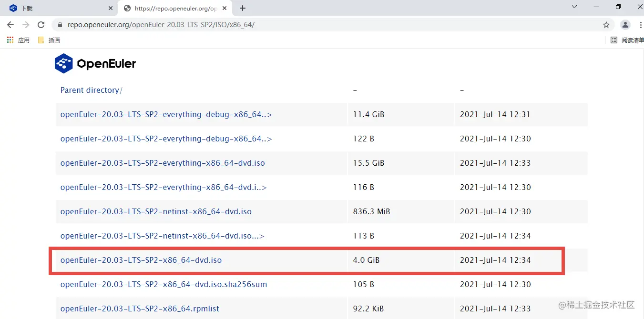Open the 阅读清单 reading list
Screen dimensions: 644x319
(628, 40)
